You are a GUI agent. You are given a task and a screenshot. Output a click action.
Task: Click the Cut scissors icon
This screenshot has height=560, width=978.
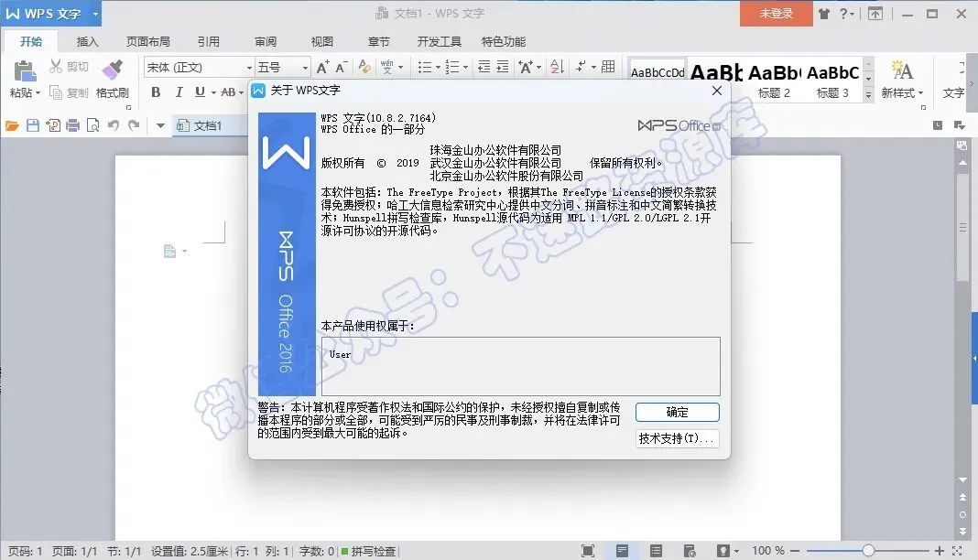click(x=56, y=66)
